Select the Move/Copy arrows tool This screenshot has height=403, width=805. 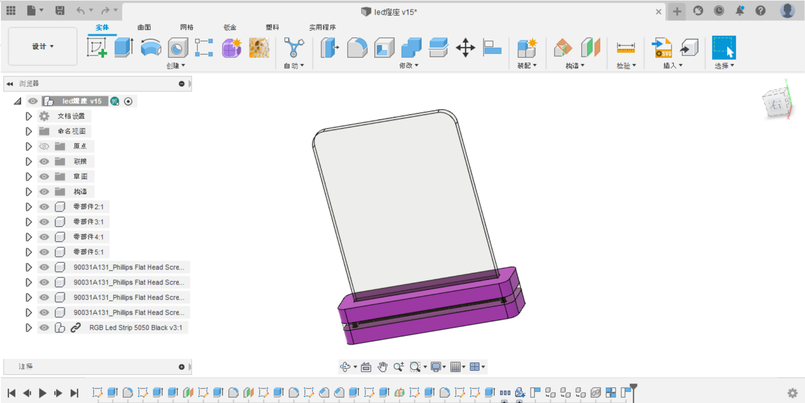pos(465,47)
